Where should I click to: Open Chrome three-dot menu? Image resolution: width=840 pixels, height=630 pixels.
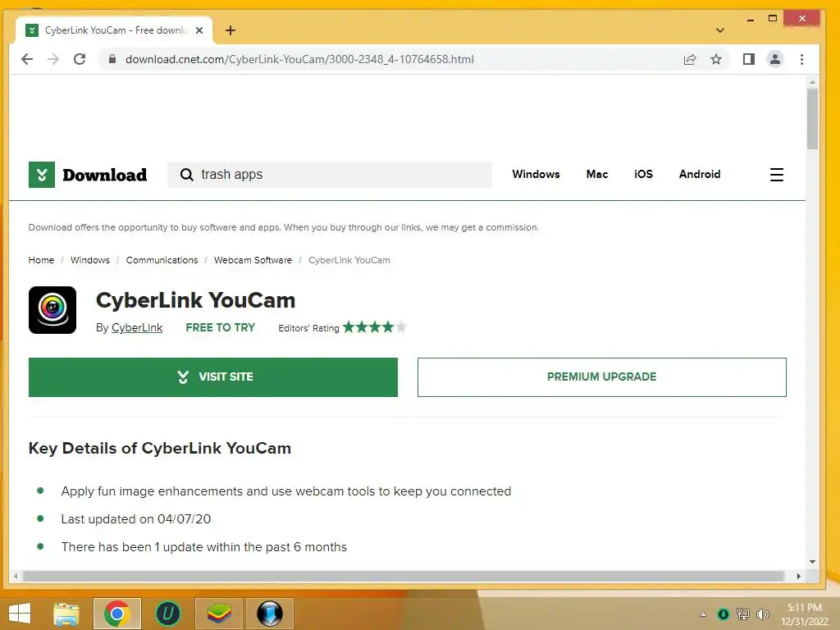(801, 59)
